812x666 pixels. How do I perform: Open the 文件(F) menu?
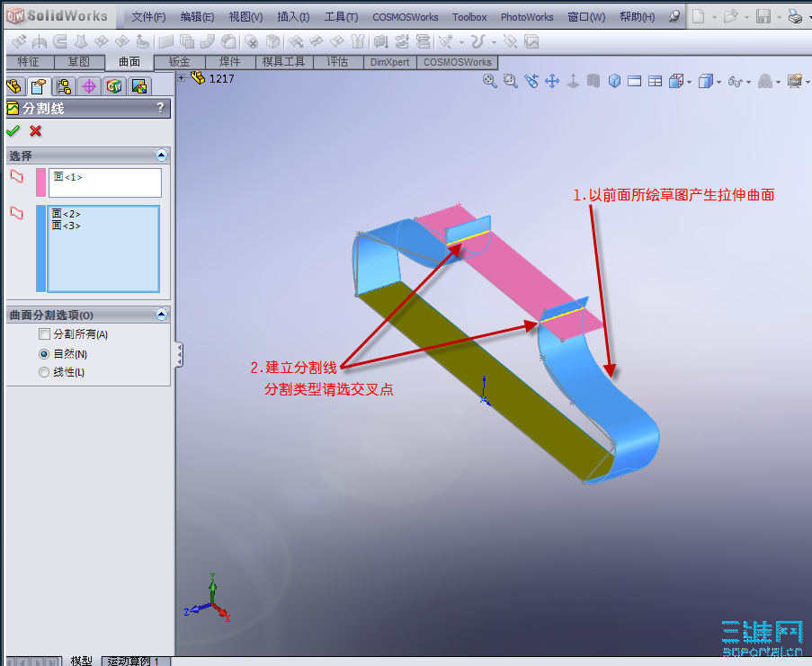pyautogui.click(x=148, y=17)
